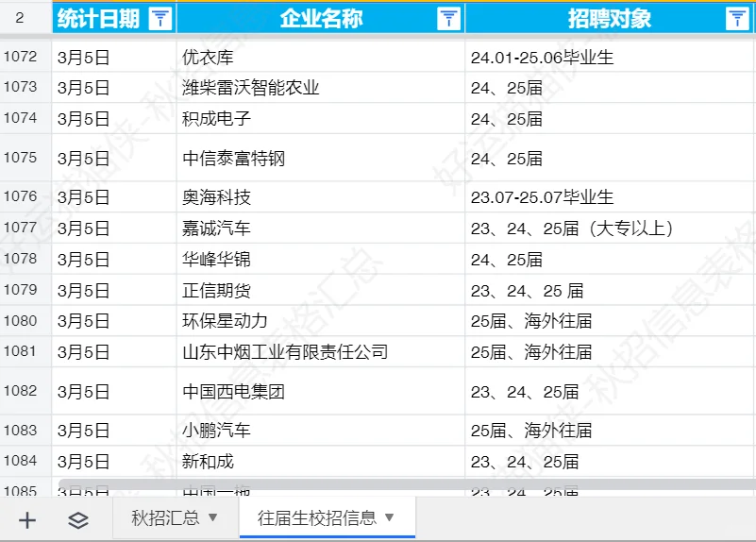Screen dimensions: 756x542
Task: Select the cell 小鹏汽车
Action: [x=321, y=430]
